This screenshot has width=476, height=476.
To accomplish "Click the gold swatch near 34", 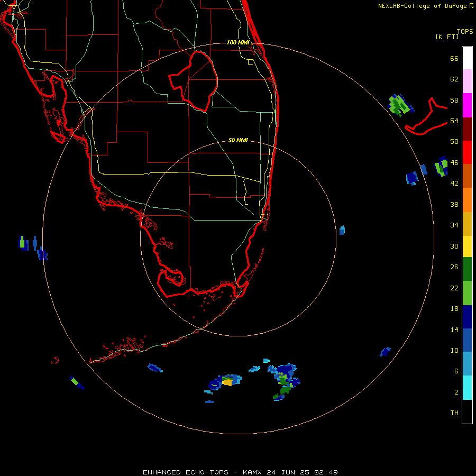I will tap(467, 224).
